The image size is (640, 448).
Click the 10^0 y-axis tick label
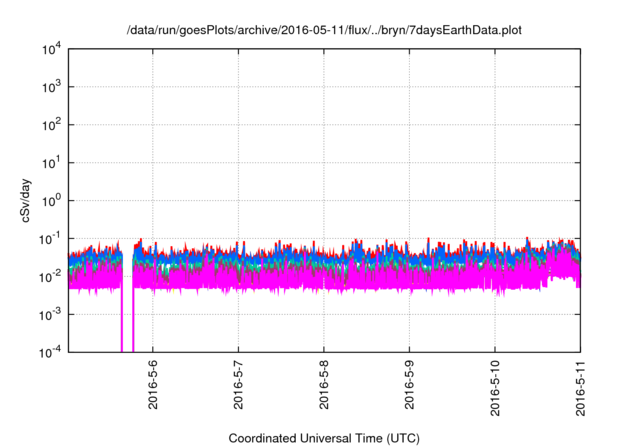point(52,201)
